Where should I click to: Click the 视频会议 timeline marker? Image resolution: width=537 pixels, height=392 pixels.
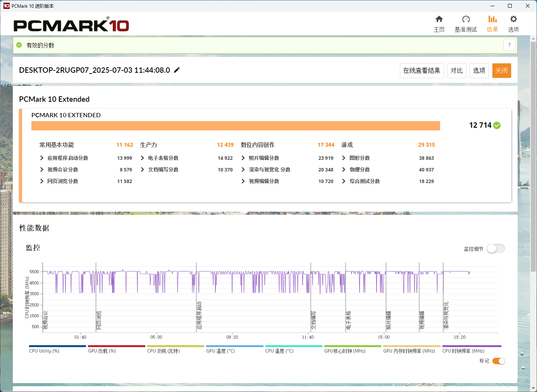(45, 320)
